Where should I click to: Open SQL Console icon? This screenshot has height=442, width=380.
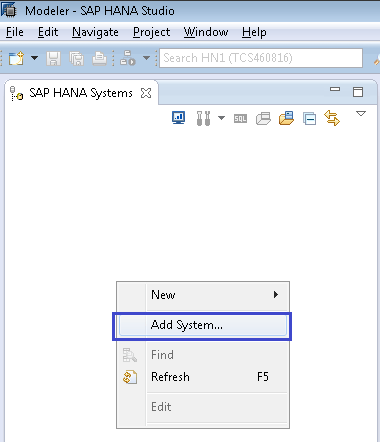point(240,118)
